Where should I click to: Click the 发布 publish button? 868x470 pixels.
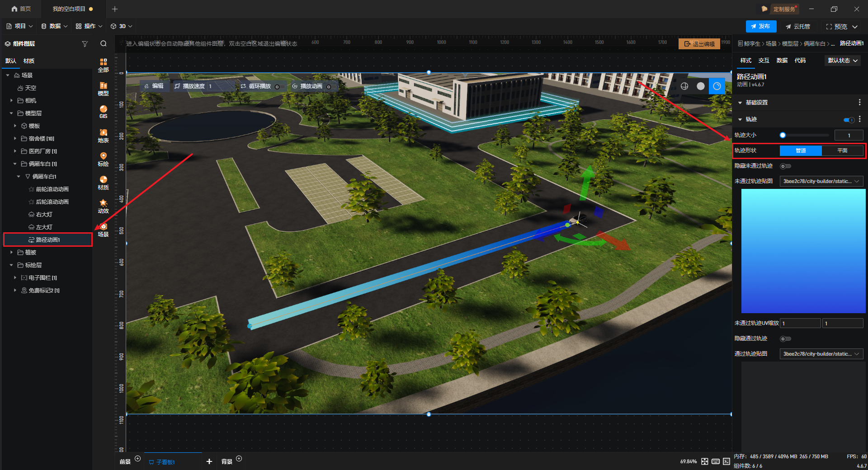761,26
